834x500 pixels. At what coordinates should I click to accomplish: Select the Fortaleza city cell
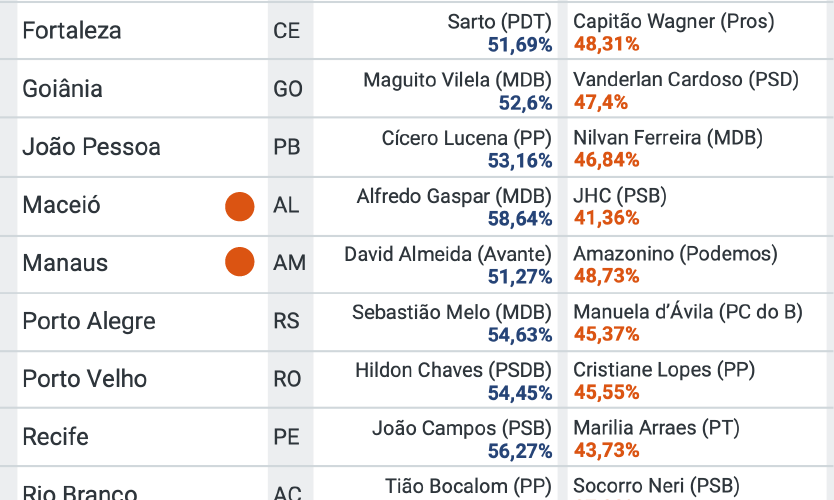click(72, 31)
